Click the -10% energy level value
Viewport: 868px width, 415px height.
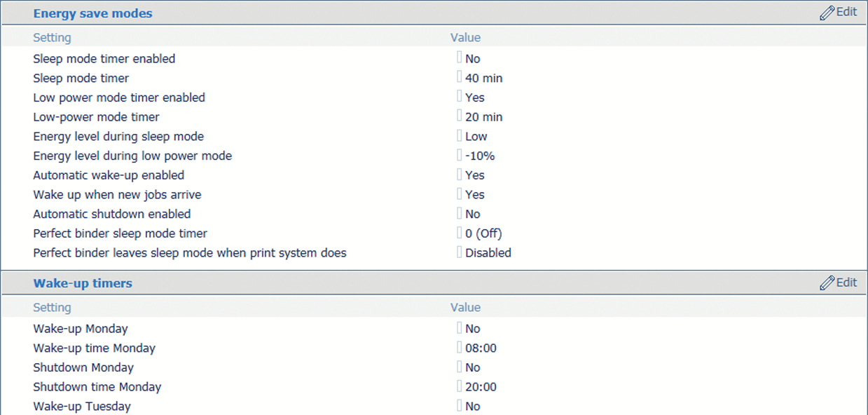pos(480,156)
